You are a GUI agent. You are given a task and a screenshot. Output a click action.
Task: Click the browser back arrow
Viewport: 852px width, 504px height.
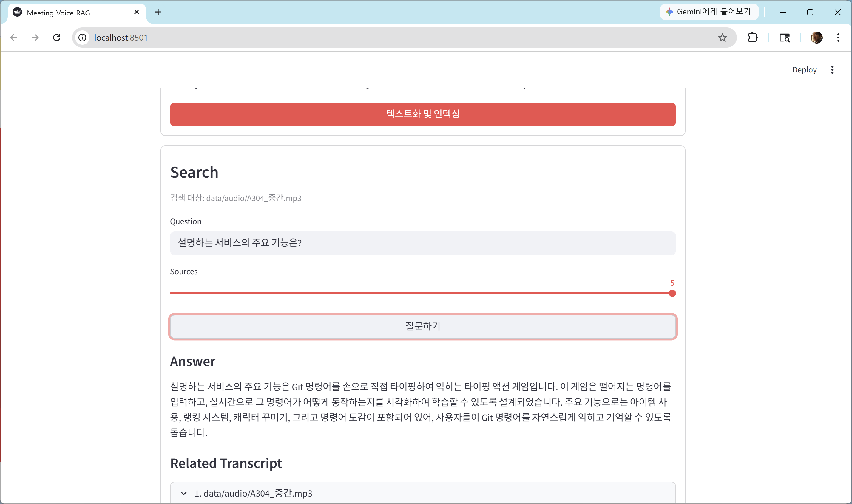pos(14,37)
